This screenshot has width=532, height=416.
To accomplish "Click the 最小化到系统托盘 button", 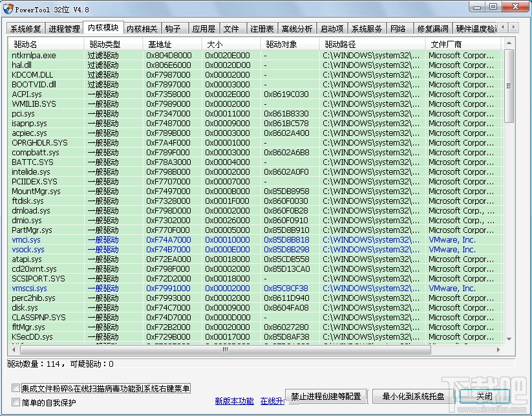I will click(x=412, y=397).
